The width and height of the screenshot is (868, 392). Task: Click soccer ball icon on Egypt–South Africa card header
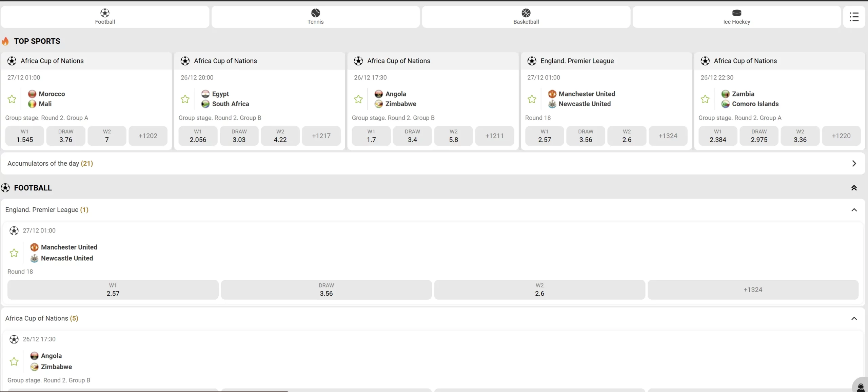(185, 61)
